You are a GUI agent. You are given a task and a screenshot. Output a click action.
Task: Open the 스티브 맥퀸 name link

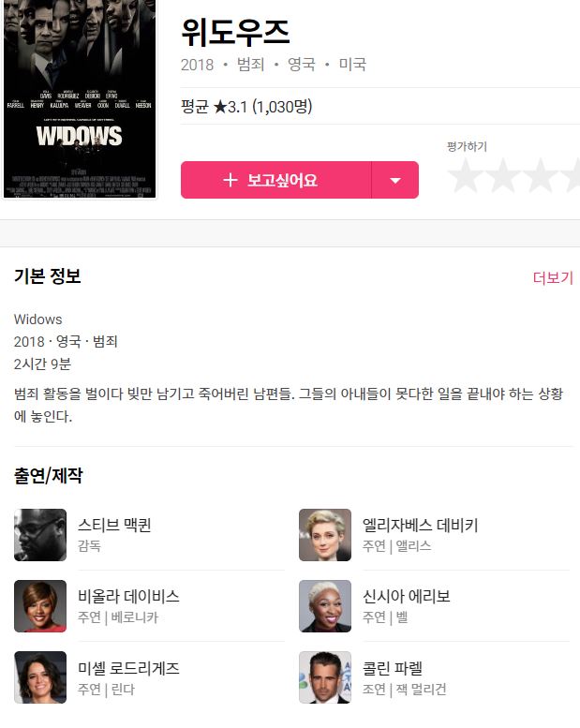[x=114, y=525]
